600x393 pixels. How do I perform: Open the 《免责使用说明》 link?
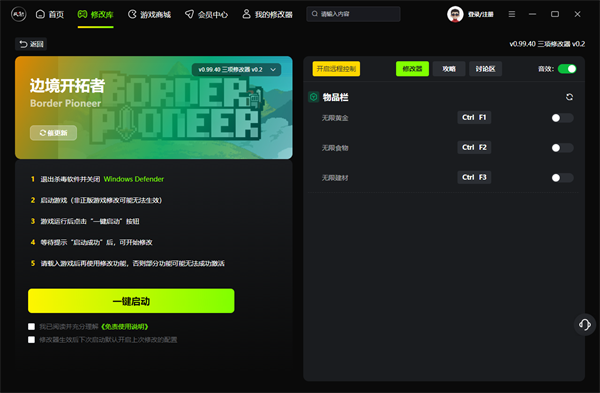click(125, 326)
